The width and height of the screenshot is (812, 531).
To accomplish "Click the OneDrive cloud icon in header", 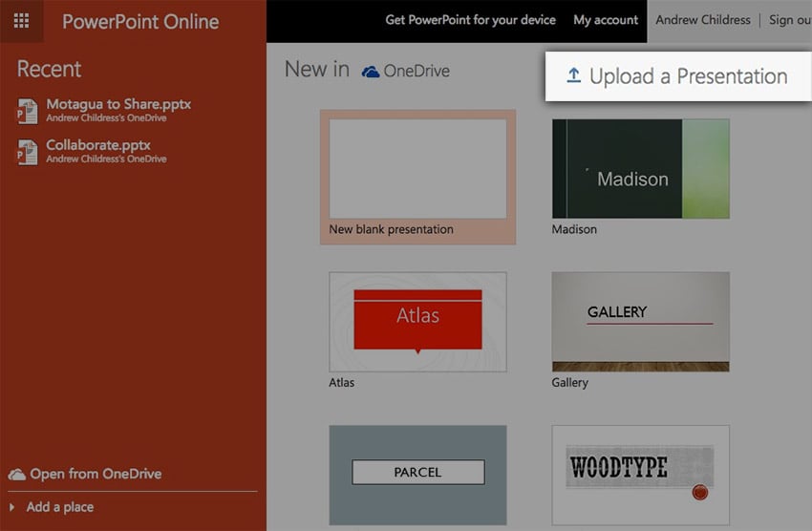I will point(371,72).
